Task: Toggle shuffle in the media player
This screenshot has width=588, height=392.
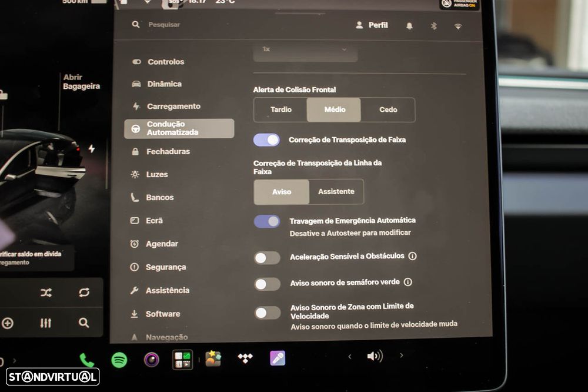Action: (46, 293)
